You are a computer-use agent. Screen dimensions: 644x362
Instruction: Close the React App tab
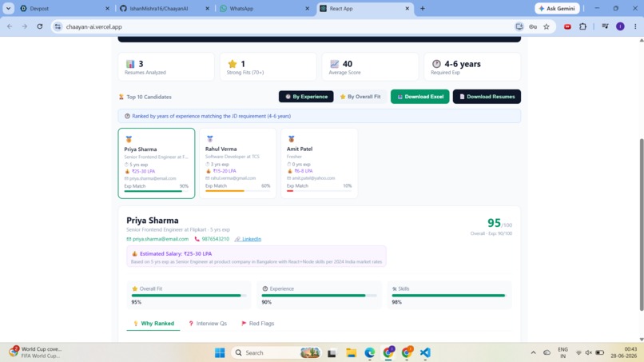point(407,8)
